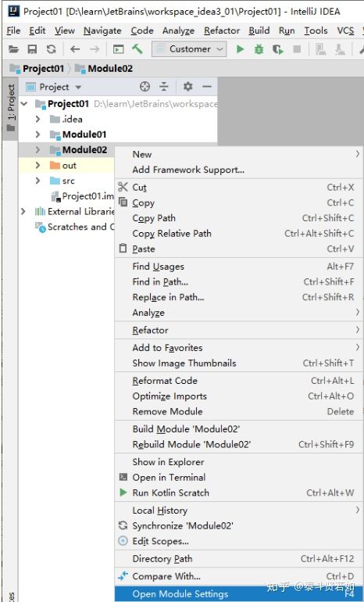Collapse all using the Project panel toolbar icon
364x602 pixels.
click(x=164, y=87)
